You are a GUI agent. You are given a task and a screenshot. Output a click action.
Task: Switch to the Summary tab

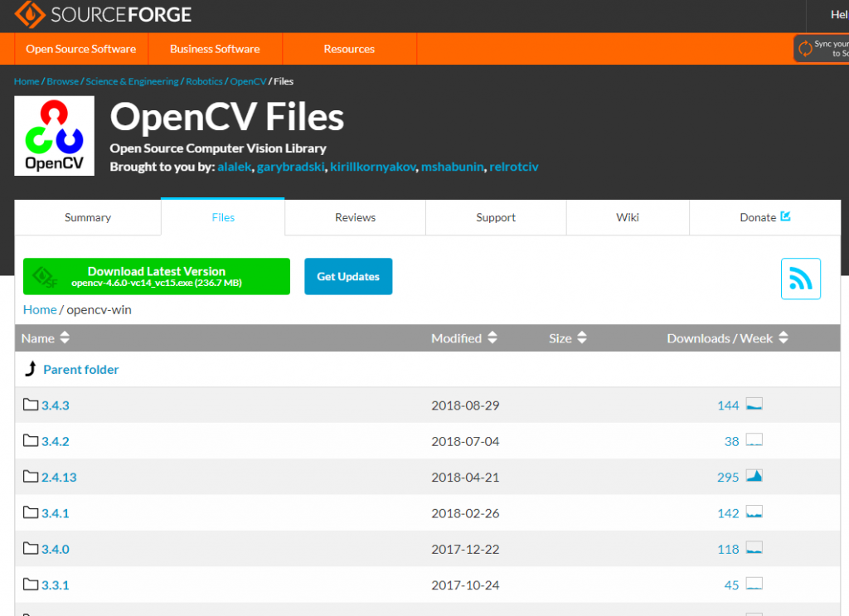click(x=88, y=217)
